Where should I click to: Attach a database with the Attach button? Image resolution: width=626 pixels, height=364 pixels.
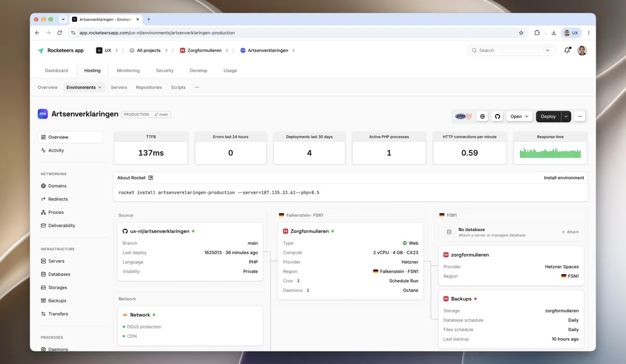[570, 232]
